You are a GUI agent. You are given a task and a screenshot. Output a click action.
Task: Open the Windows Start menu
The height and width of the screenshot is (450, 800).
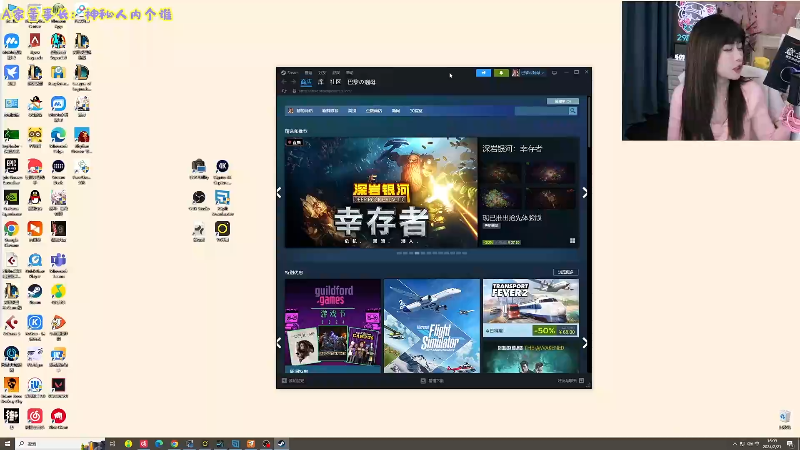pyautogui.click(x=7, y=444)
